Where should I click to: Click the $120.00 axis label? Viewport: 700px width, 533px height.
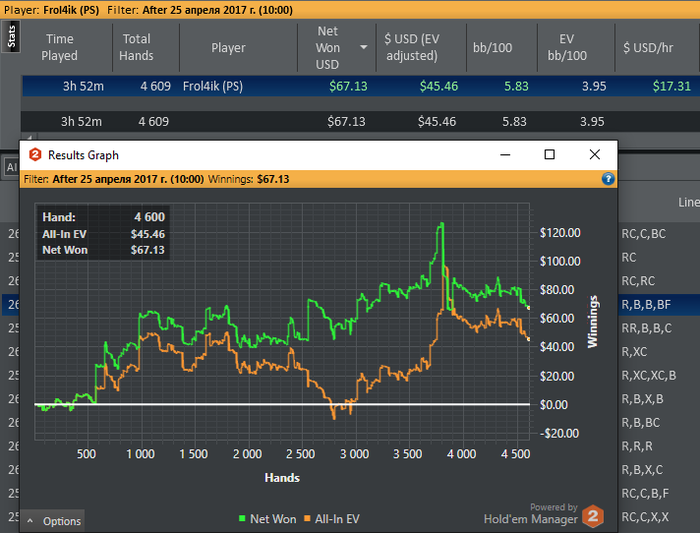560,233
